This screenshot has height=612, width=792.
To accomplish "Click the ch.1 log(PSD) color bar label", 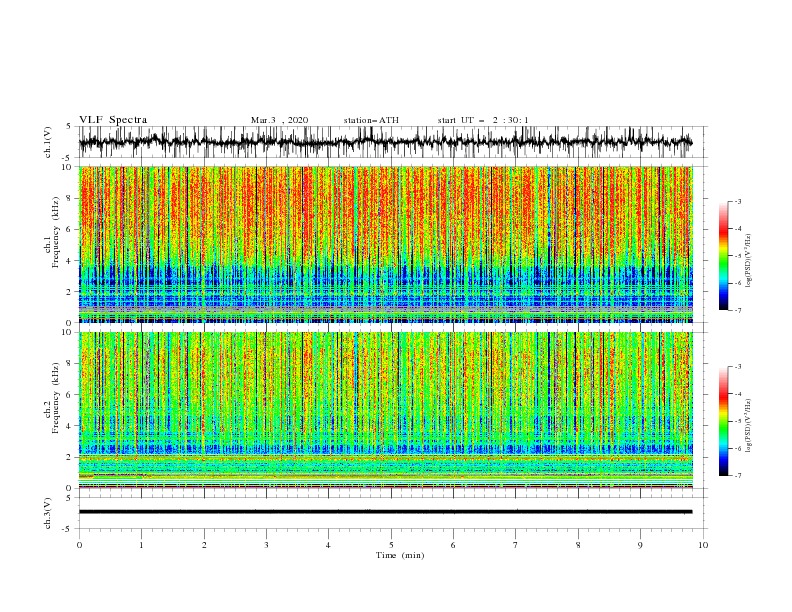I will point(749,261).
